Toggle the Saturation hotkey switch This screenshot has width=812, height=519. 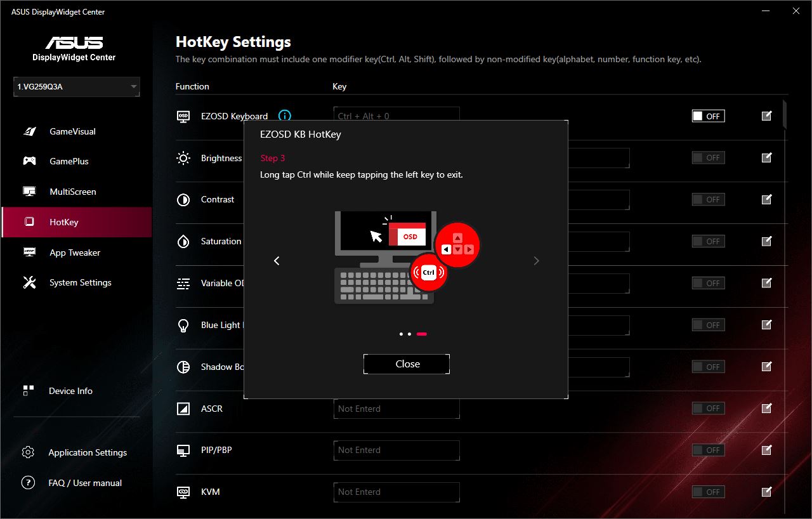point(708,241)
